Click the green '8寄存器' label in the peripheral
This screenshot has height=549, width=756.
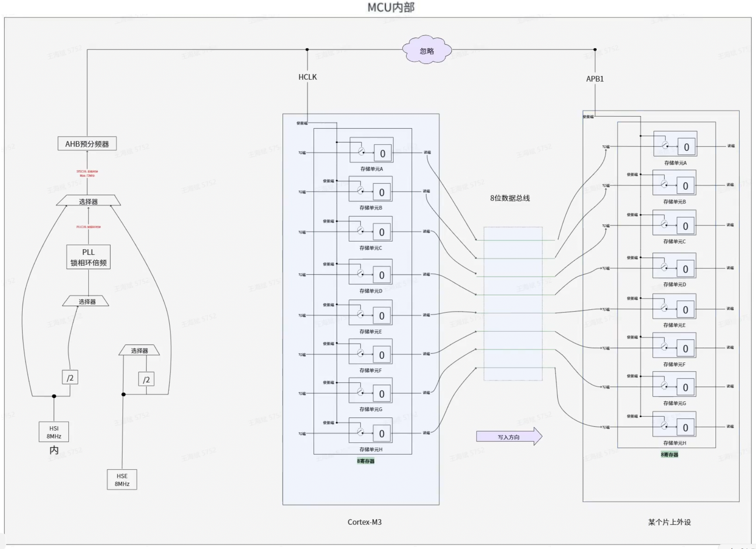(669, 455)
